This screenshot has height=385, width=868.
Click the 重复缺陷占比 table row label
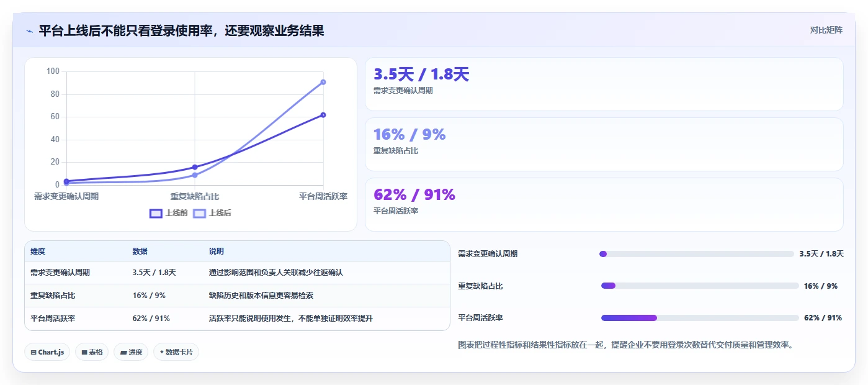[x=53, y=296]
